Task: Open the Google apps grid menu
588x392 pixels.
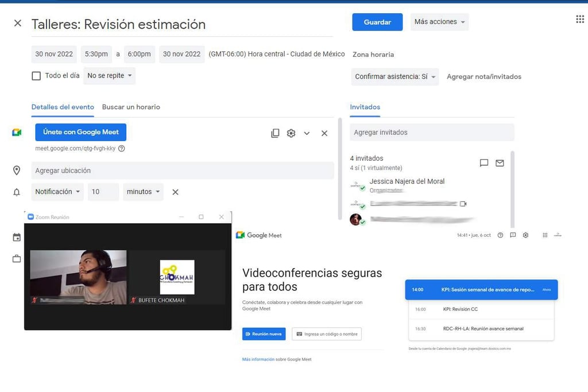Action: click(x=580, y=19)
